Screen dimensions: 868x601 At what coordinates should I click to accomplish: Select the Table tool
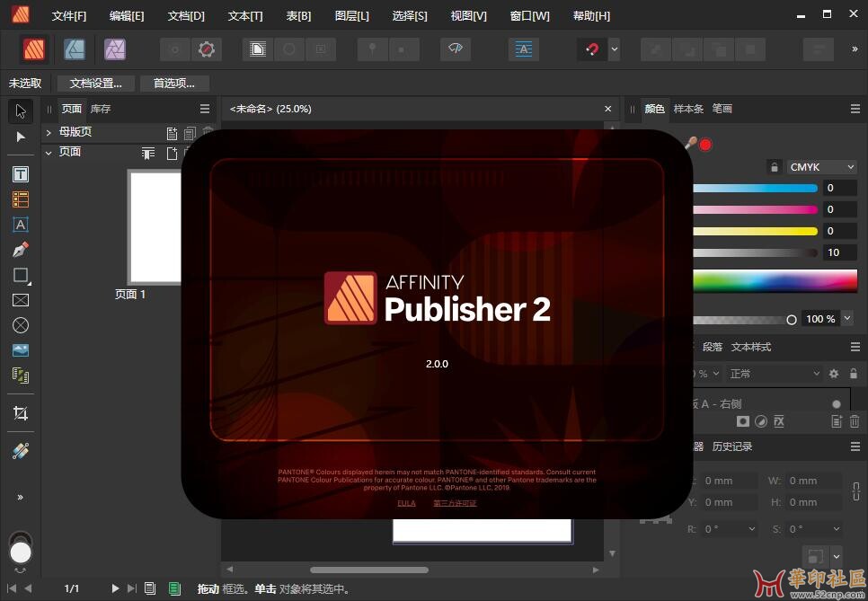tap(21, 199)
